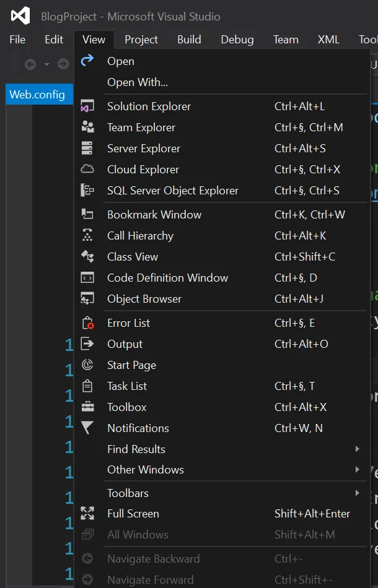This screenshot has width=378, height=588.
Task: Click the Error List icon
Action: 88,322
